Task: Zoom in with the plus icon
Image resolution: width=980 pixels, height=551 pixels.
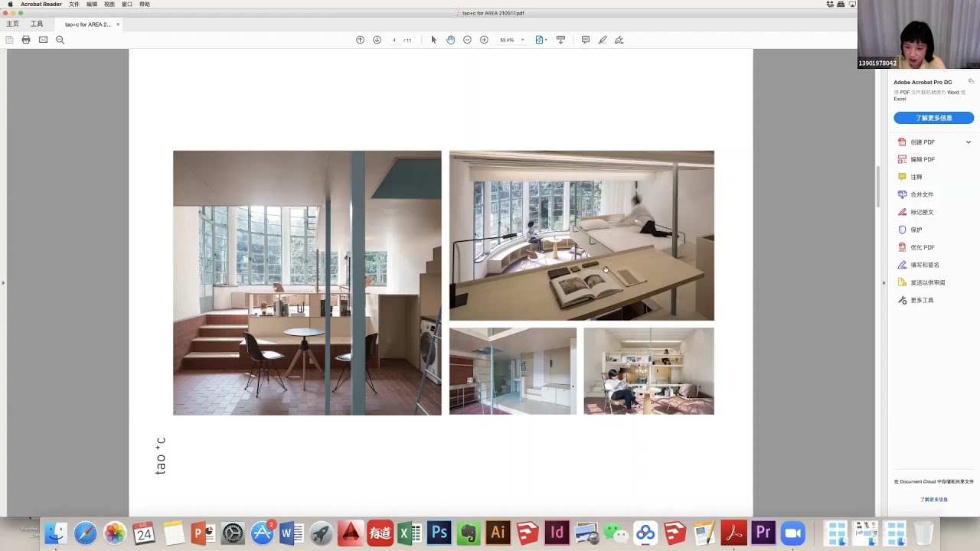Action: pyautogui.click(x=484, y=40)
